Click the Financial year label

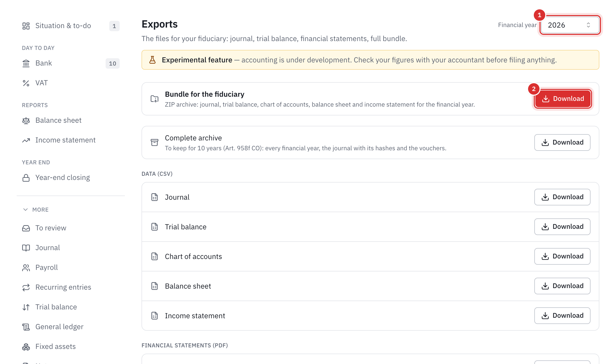[517, 25]
